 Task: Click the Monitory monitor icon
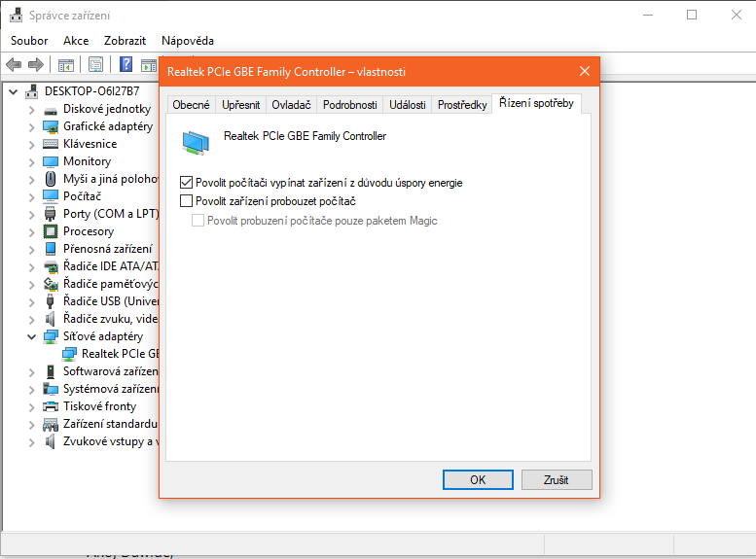click(x=51, y=161)
